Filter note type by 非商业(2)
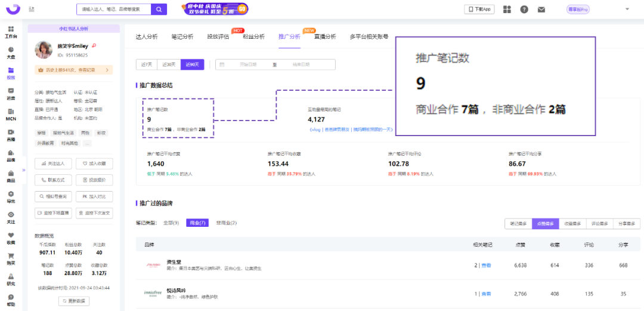This screenshot has width=644, height=311. (227, 223)
